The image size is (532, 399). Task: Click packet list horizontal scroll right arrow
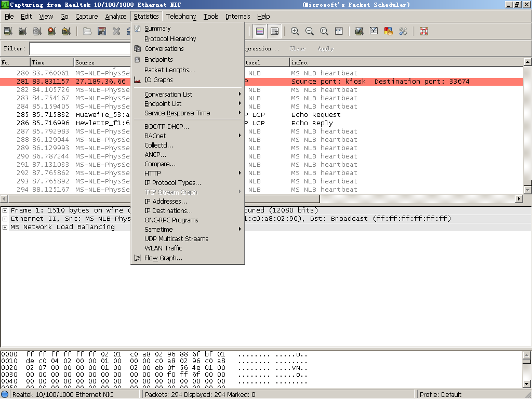(519, 199)
